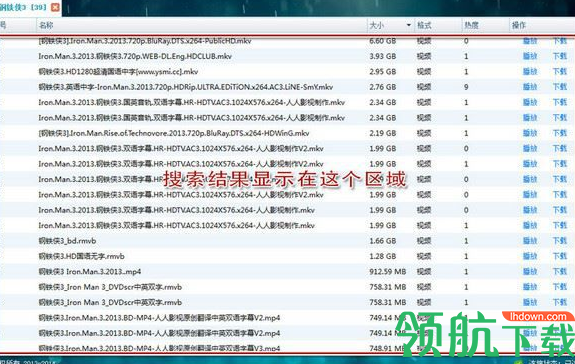Play the 3.93 GB HDCLUB.mkv result
The width and height of the screenshot is (575, 364).
click(530, 56)
